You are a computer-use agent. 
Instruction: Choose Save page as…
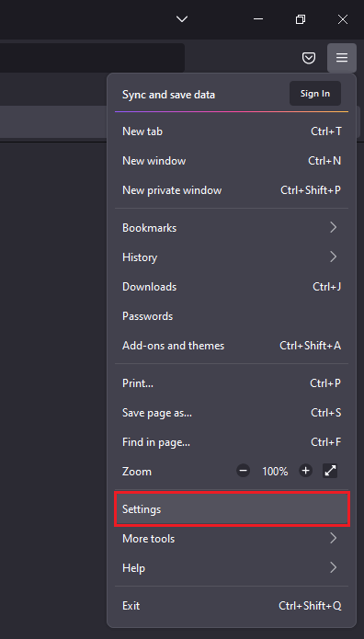[x=232, y=413]
